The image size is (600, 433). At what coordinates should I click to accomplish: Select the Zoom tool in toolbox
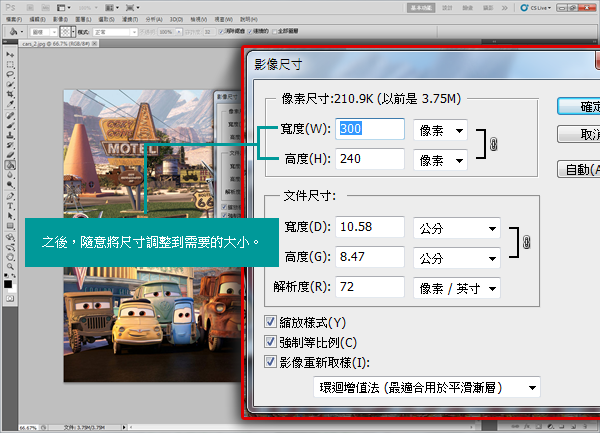click(x=10, y=267)
